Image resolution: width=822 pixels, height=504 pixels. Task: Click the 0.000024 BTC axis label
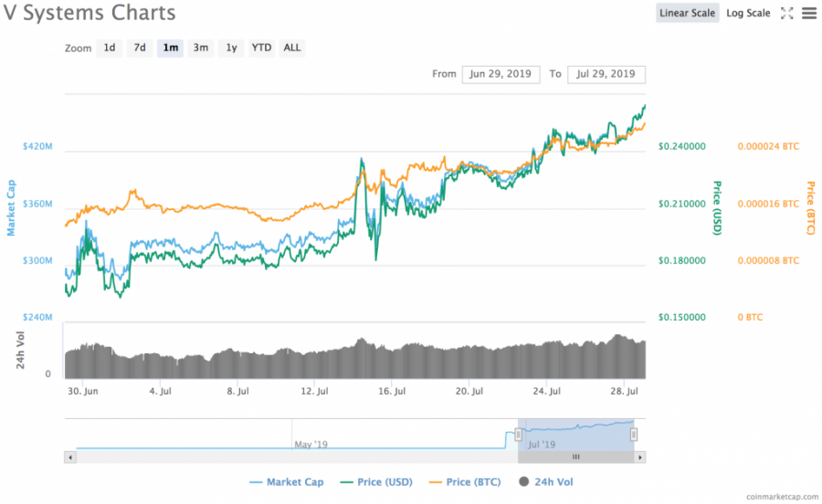point(768,146)
